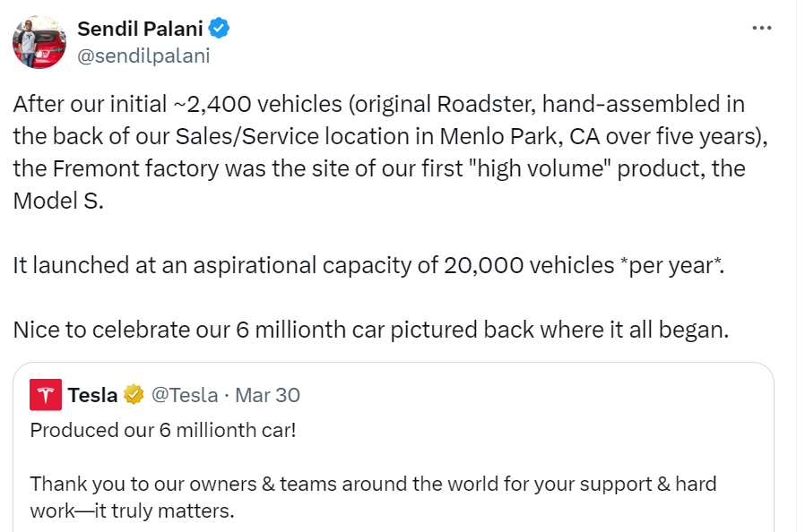The width and height of the screenshot is (805, 532).
Task: Click the line 'Nice to celebrate our 6 millionth car'
Action: pos(370,330)
